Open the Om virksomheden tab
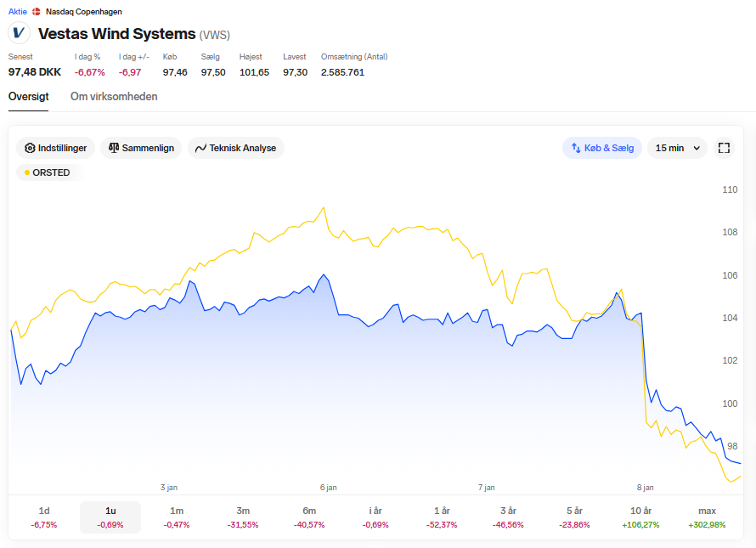This screenshot has width=756, height=548. point(114,97)
